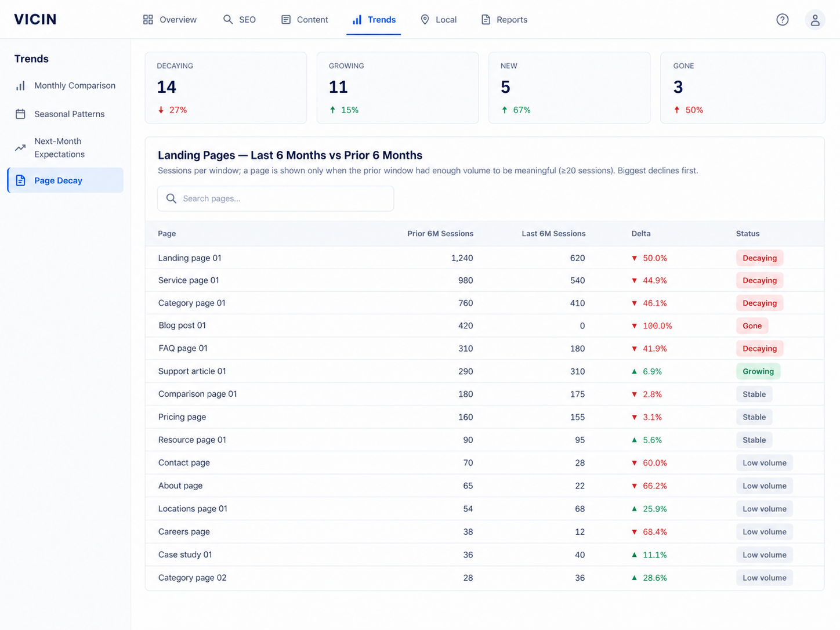This screenshot has height=630, width=840.
Task: Click the search magnifier in pages field
Action: tap(171, 198)
